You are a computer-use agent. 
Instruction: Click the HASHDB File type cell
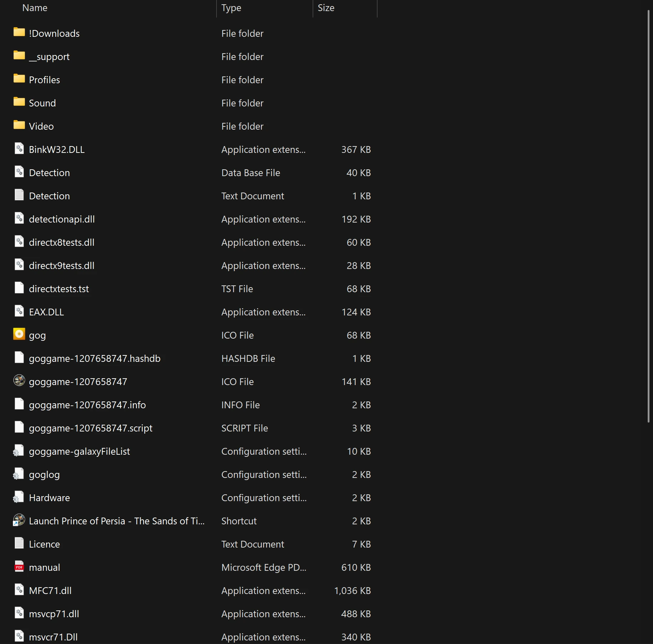(x=248, y=359)
